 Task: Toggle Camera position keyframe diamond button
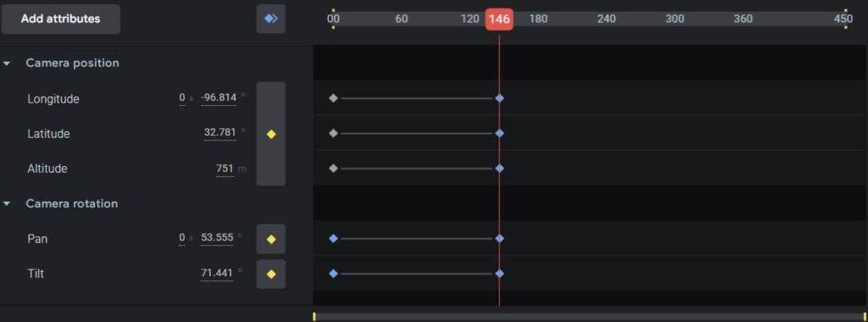tap(270, 134)
